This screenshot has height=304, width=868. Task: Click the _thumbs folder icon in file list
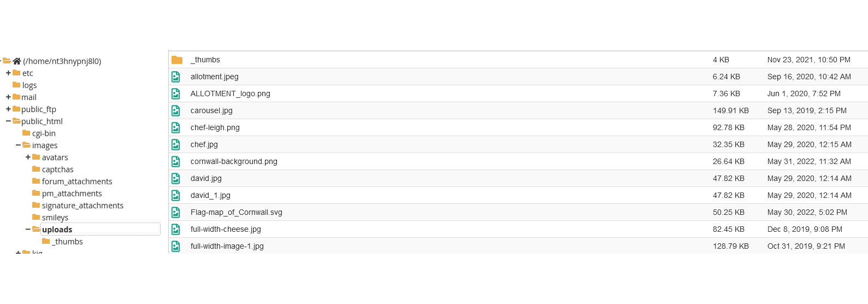point(176,60)
